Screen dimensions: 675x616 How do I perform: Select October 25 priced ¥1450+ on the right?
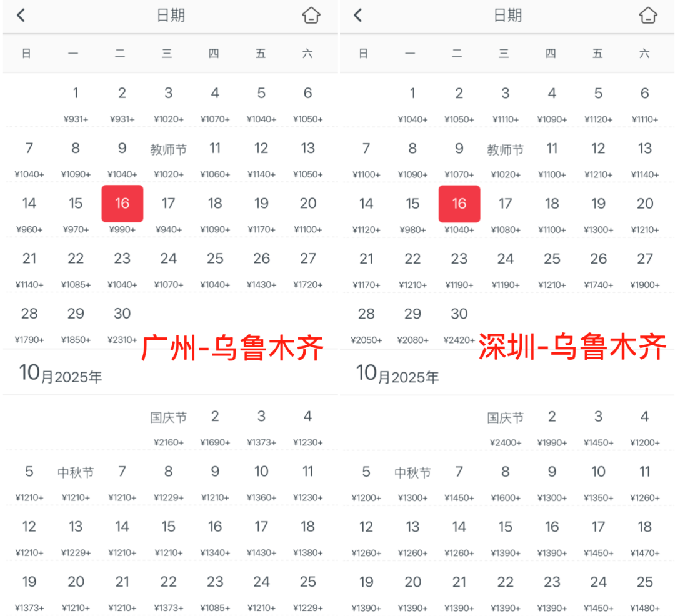coord(644,582)
